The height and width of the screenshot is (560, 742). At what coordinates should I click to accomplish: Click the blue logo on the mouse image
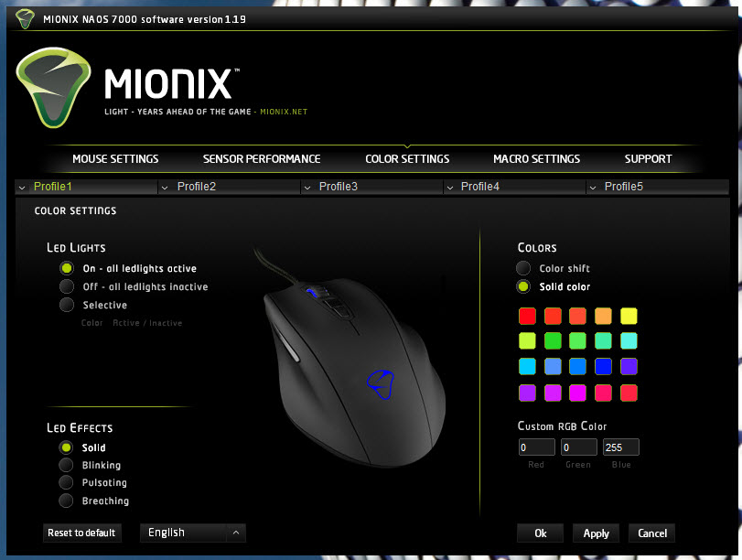(x=381, y=384)
